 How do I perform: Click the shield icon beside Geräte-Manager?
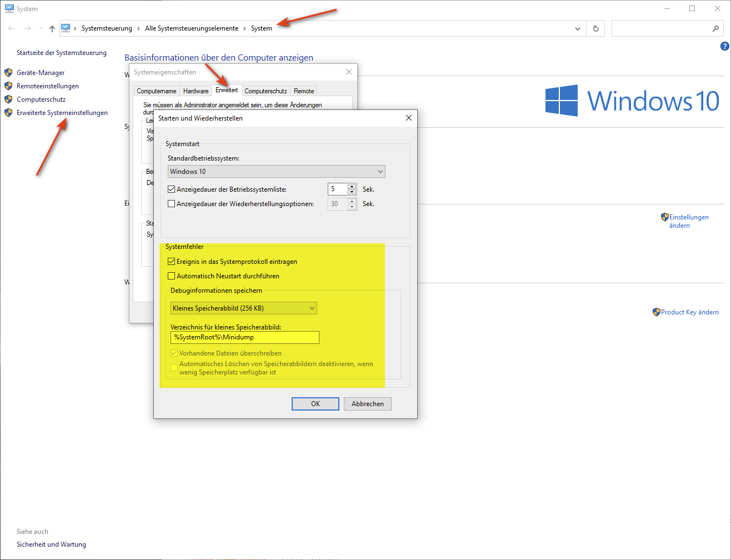[x=8, y=72]
